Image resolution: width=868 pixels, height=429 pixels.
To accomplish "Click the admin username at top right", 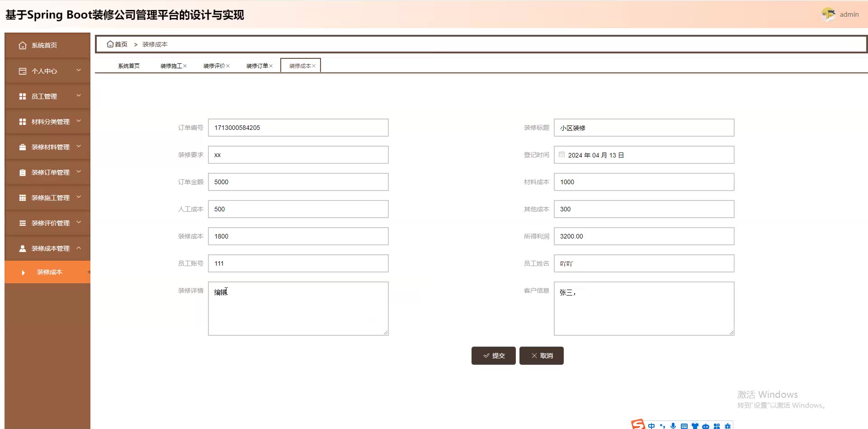I will tap(849, 14).
